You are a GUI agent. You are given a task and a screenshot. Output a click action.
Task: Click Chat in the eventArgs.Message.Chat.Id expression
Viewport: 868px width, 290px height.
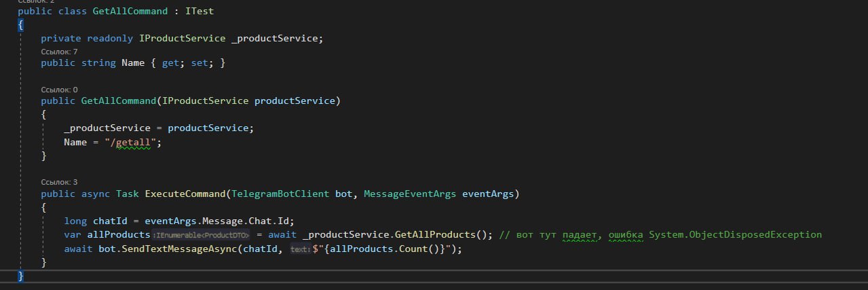click(259, 221)
